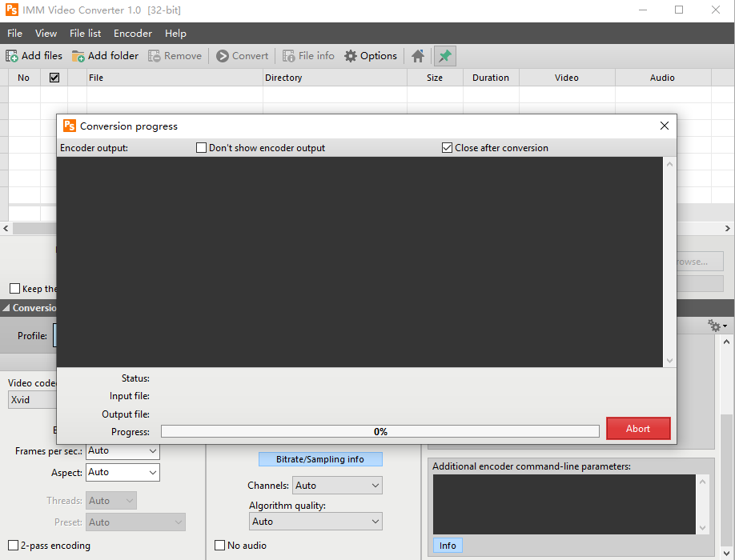Click the IMM Video Converter title icon
Screen dimensions: 735x560
click(12, 10)
